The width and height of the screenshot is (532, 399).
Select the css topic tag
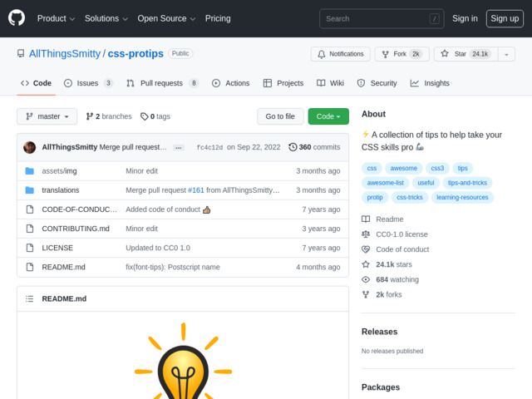372,168
